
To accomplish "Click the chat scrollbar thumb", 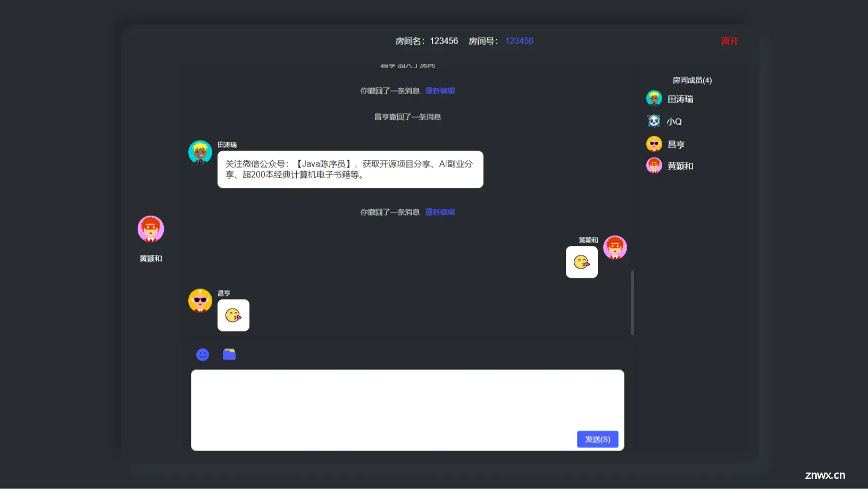I will pos(632,302).
